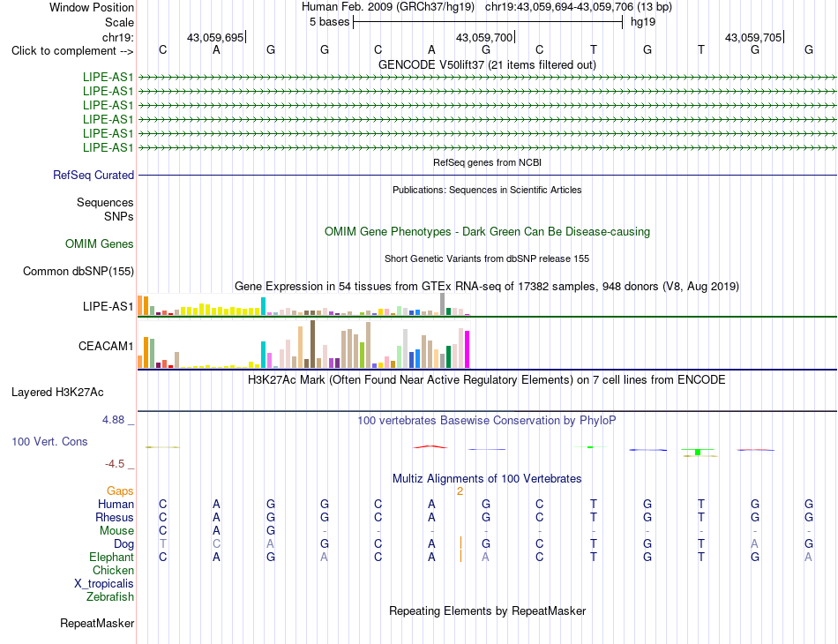This screenshot has width=838, height=644.
Task: Select the Scale track label
Action: pyautogui.click(x=119, y=22)
